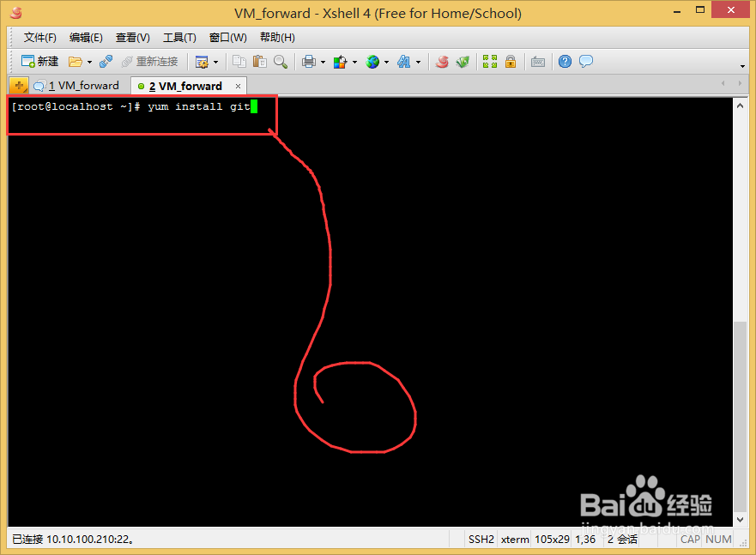This screenshot has width=756, height=555.
Task: Click the 已连接 10.10.100.210:22 status text
Action: pyautogui.click(x=73, y=539)
